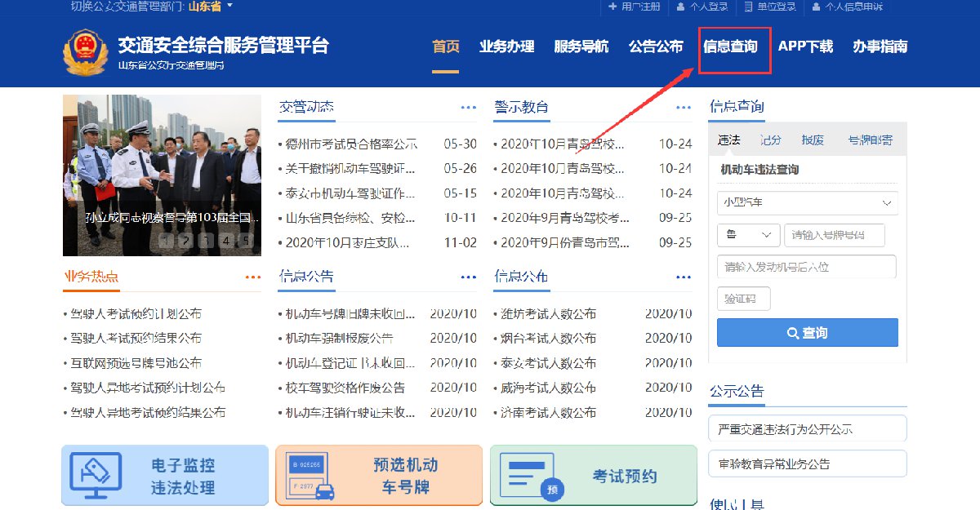The image size is (980, 510).
Task: Jump to carousel slide 4
Action: pyautogui.click(x=226, y=241)
